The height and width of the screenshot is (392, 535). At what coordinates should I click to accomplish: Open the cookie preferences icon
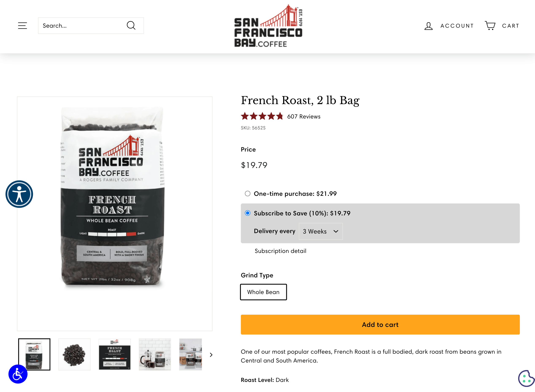(x=526, y=379)
